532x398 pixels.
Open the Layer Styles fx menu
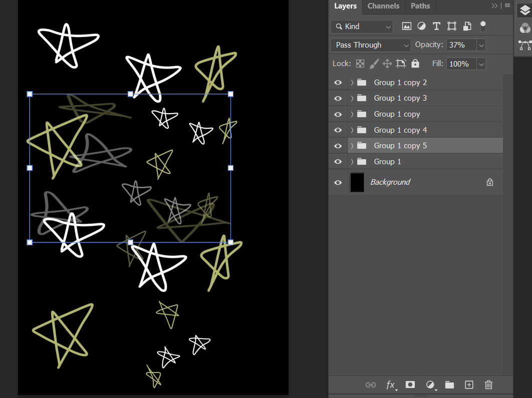[391, 385]
